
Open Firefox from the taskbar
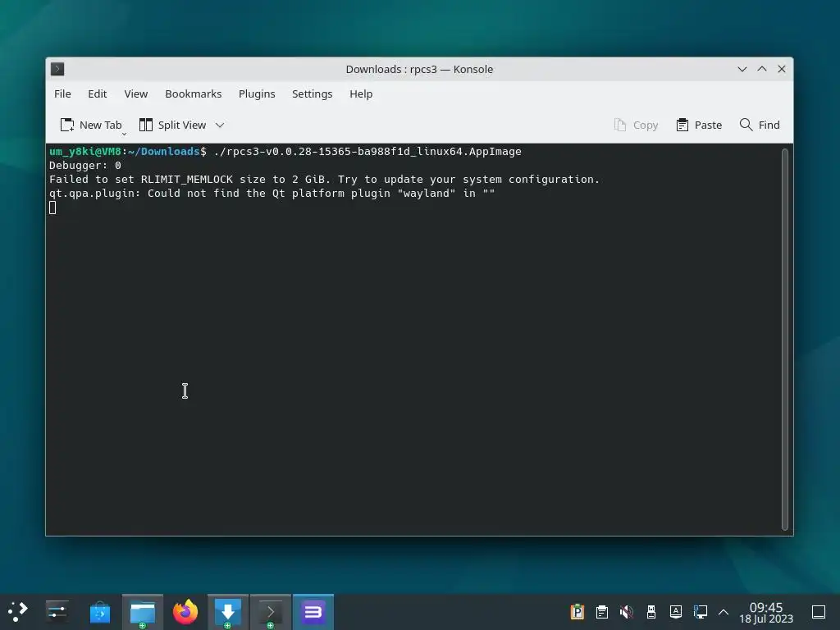click(185, 612)
